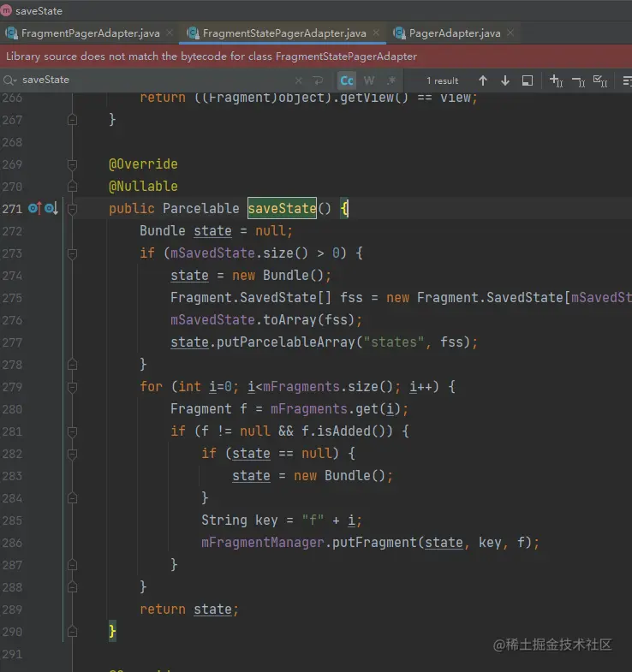Image resolution: width=632 pixels, height=672 pixels.
Task: Click the @Nullable annotation
Action: 143,187
